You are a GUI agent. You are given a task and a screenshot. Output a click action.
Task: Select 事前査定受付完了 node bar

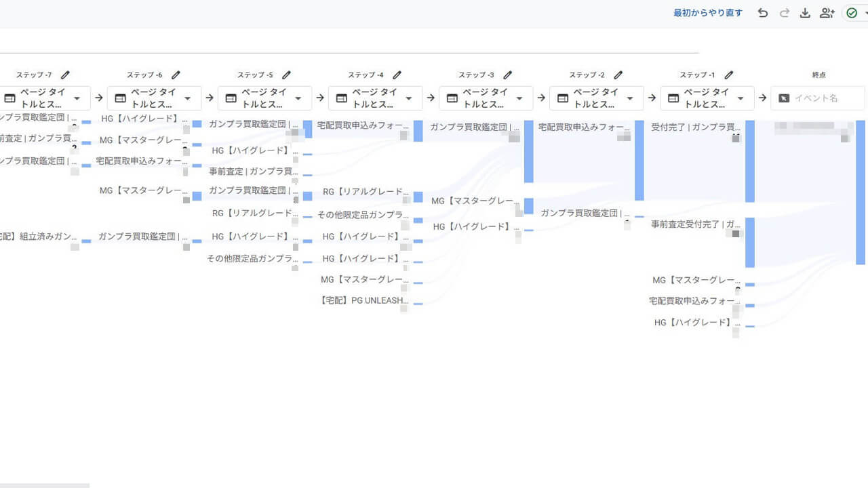(x=749, y=242)
